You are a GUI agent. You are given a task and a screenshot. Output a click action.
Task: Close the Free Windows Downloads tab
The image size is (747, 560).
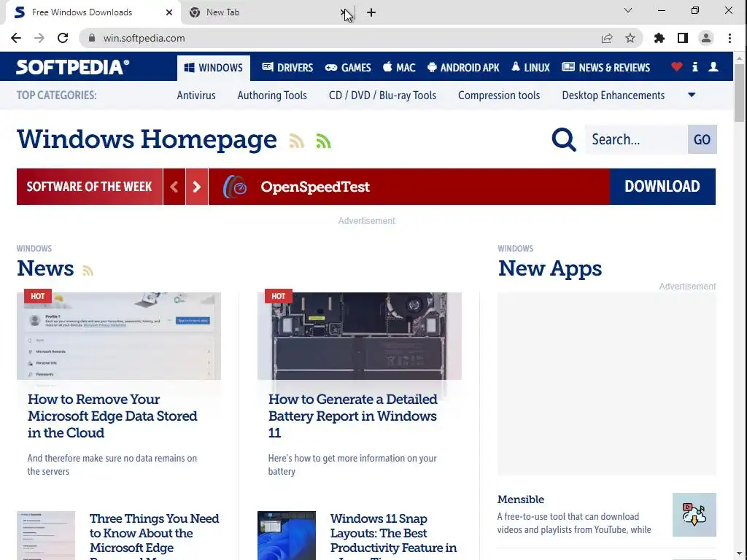click(x=169, y=12)
